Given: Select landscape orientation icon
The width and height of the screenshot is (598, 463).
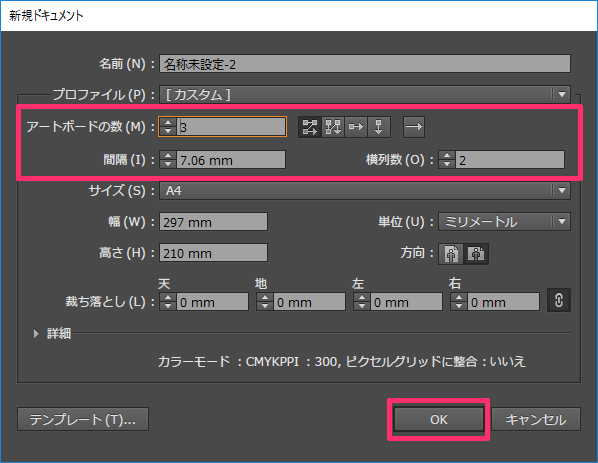Looking at the screenshot, I should coord(476,254).
